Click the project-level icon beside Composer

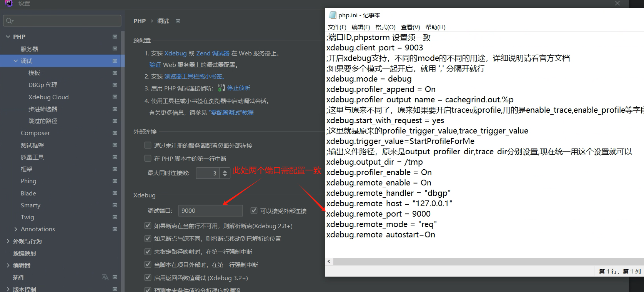[x=115, y=132]
